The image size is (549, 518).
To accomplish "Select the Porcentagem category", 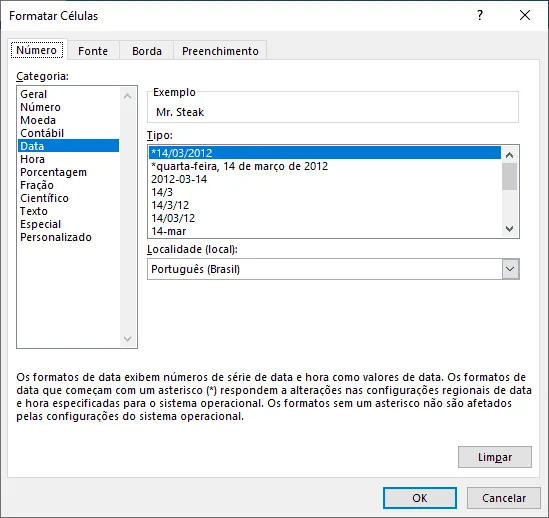I will [x=53, y=172].
